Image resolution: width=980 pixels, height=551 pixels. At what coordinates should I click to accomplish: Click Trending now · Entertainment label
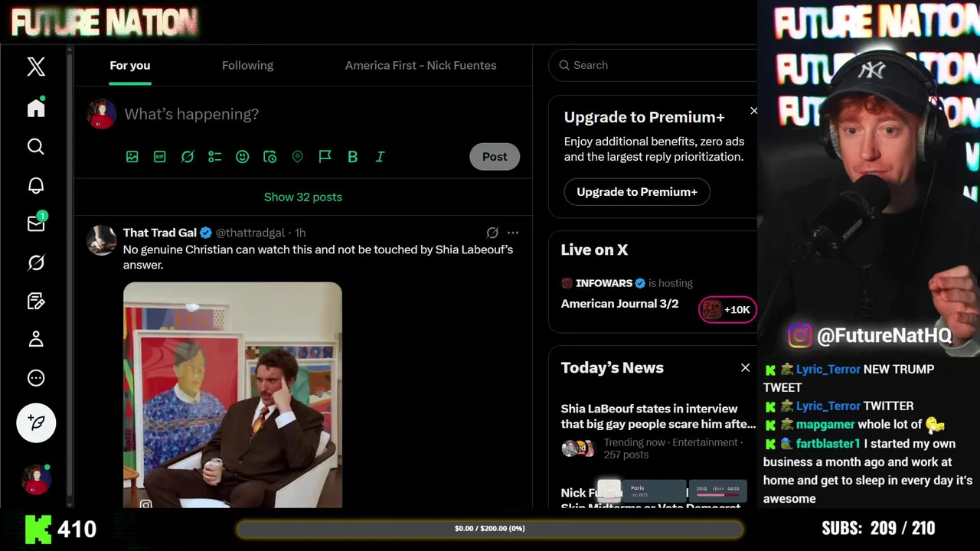pyautogui.click(x=671, y=442)
